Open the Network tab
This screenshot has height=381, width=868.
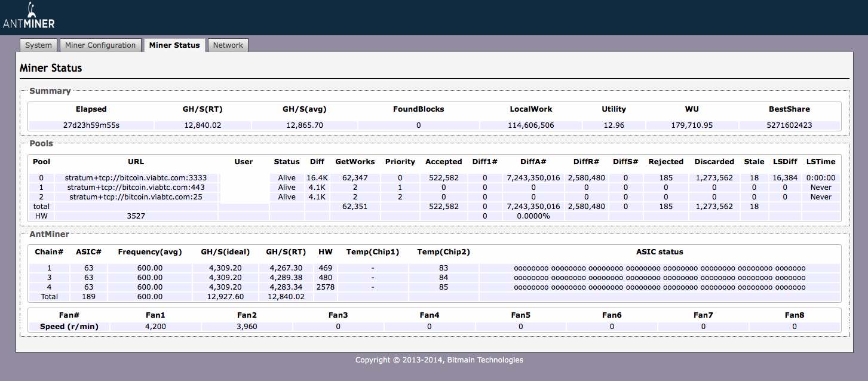tap(228, 45)
